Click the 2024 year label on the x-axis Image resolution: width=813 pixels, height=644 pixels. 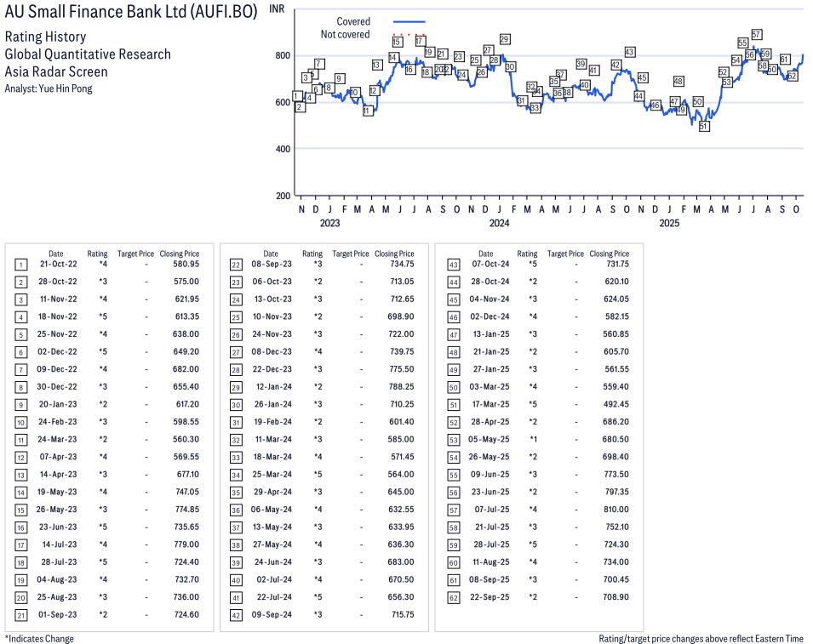(x=499, y=224)
